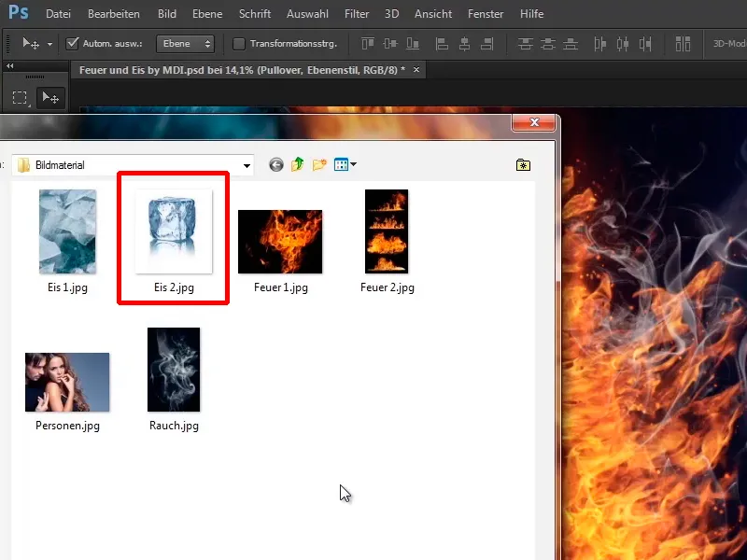This screenshot has height=560, width=747.
Task: Select the Move tool in tools panel
Action: point(50,98)
